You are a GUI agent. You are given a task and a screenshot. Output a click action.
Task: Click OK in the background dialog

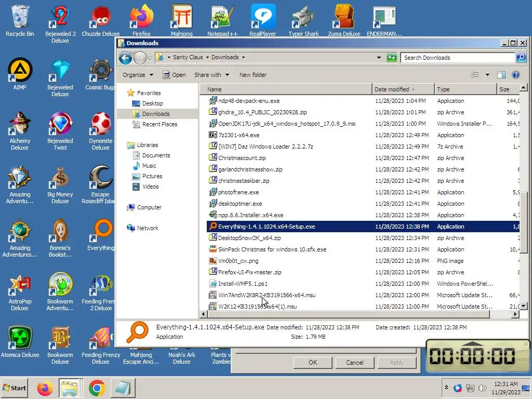[x=312, y=362]
